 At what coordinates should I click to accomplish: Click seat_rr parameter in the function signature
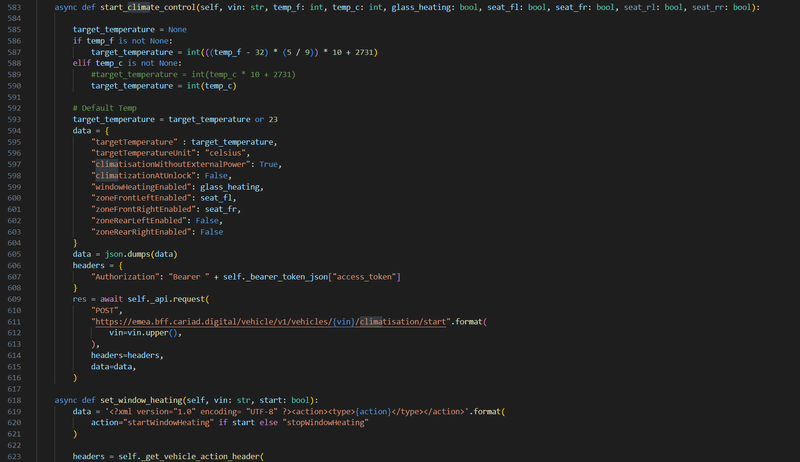coord(710,7)
